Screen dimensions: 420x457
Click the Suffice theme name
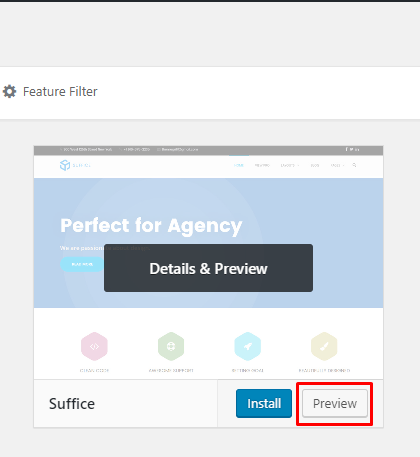coord(72,404)
